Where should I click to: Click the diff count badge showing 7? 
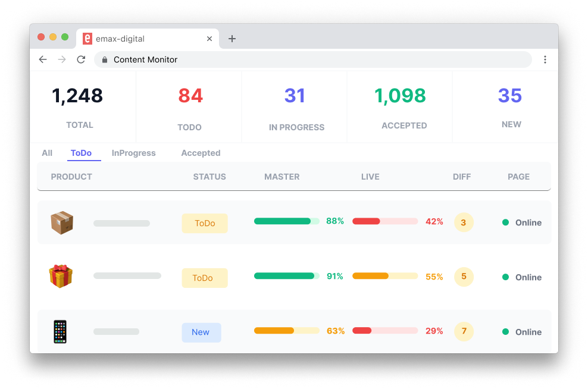[x=464, y=331]
